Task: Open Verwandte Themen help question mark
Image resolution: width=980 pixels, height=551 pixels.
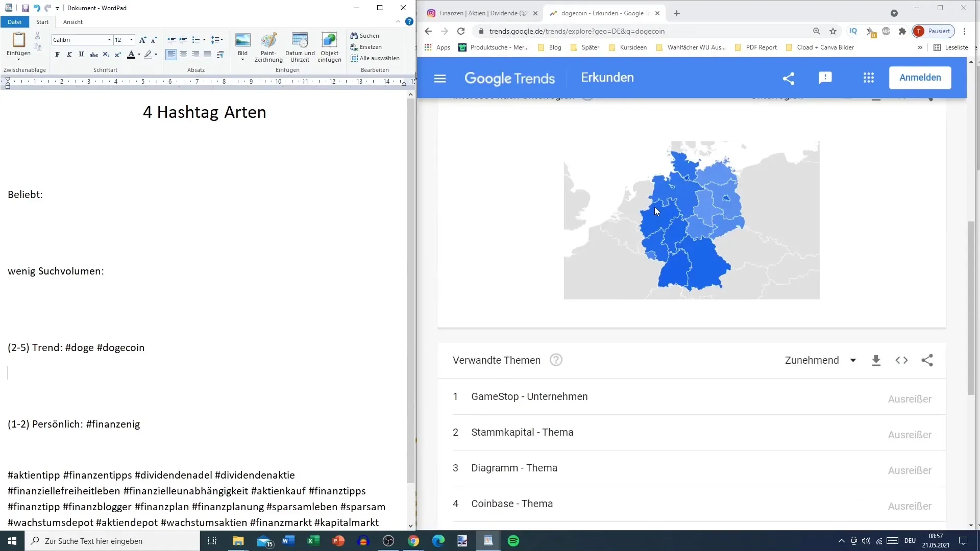Action: click(556, 360)
